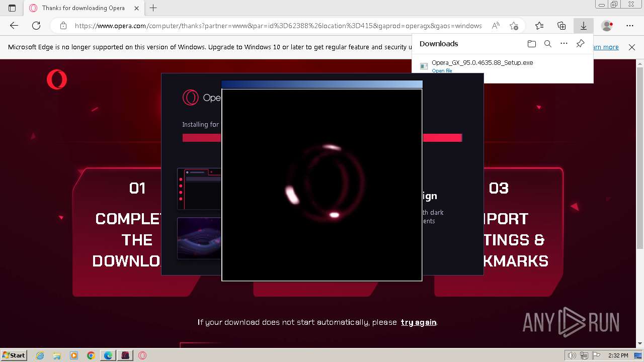Click Opera_GX_95.0.4635.88_Setup.exe download entry
This screenshot has width=644, height=362.
point(502,66)
